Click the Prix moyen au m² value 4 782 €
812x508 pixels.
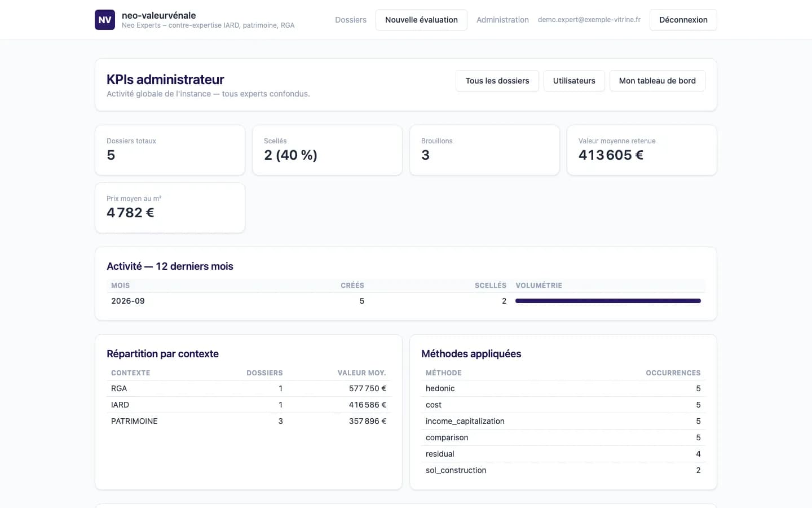(130, 213)
